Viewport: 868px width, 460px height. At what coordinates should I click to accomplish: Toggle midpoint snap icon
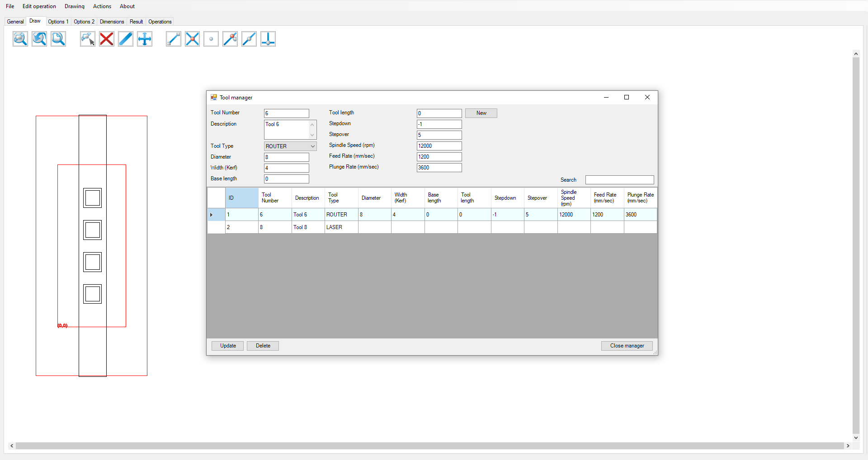tap(249, 39)
